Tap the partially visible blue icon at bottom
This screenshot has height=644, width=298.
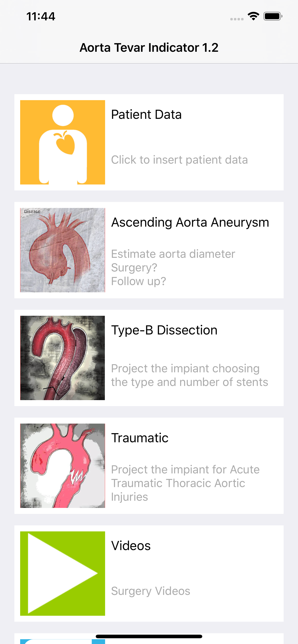[63, 641]
